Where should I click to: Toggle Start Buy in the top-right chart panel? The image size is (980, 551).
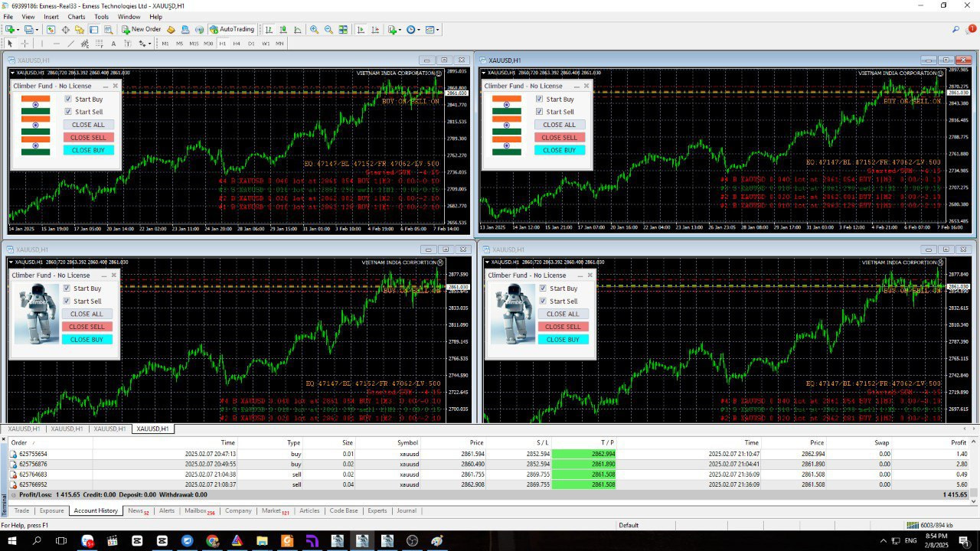539,99
